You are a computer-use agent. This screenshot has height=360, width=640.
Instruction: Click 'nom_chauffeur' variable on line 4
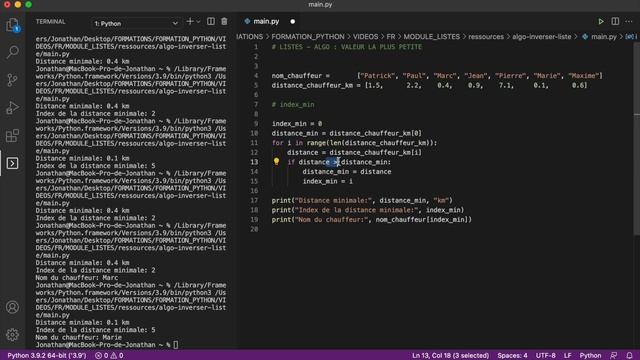point(297,76)
